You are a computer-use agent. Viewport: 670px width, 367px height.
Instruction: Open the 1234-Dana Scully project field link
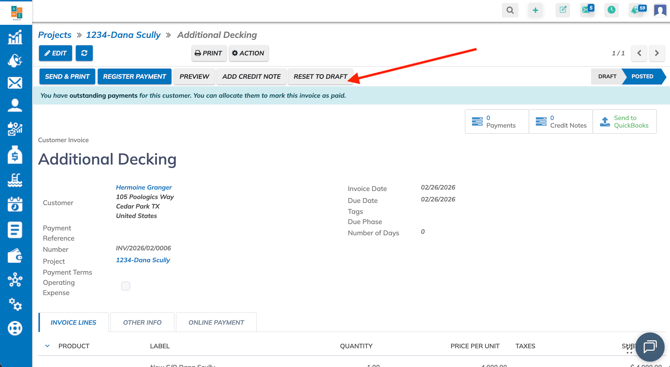143,260
